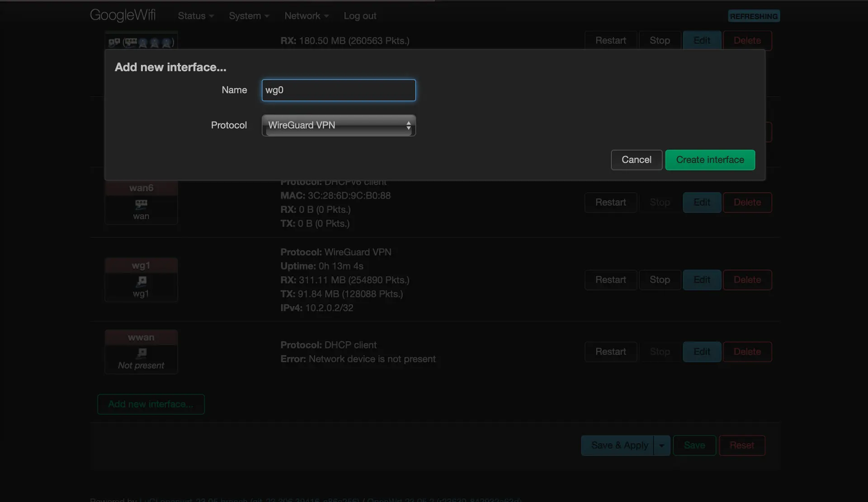The height and width of the screenshot is (502, 868).
Task: Click the Create interface button
Action: click(710, 160)
